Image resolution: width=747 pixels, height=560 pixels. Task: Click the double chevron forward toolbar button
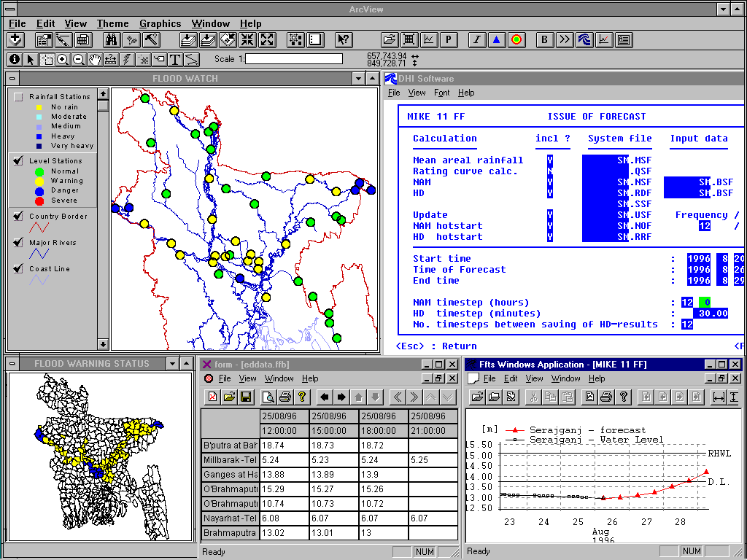coord(565,40)
